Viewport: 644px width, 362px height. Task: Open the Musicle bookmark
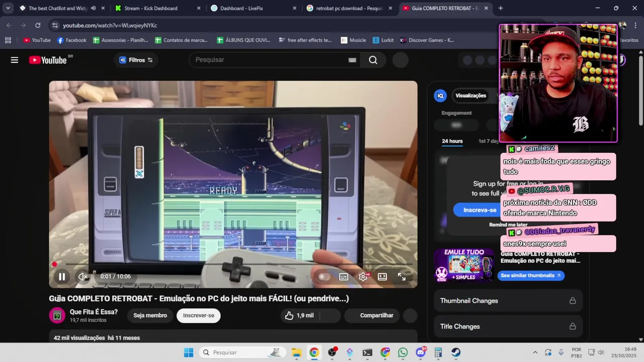pos(353,40)
